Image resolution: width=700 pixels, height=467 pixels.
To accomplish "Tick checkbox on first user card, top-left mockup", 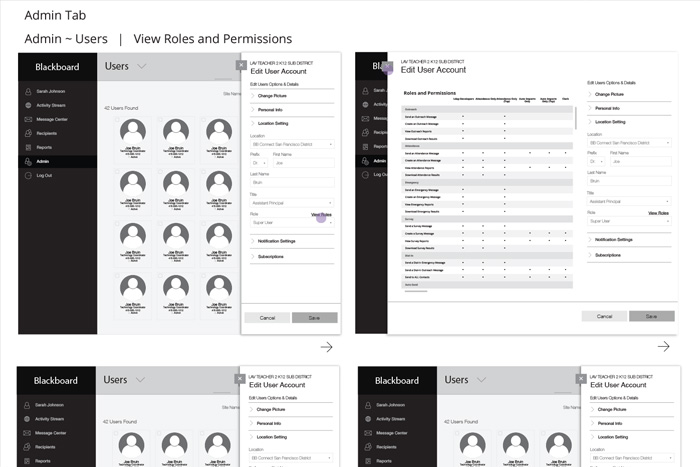I will (117, 120).
